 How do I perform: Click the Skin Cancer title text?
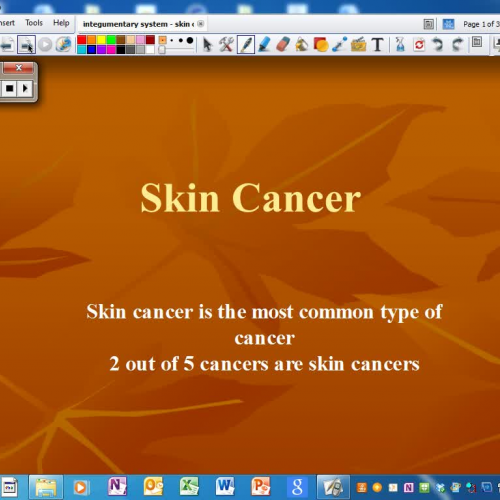pyautogui.click(x=251, y=198)
